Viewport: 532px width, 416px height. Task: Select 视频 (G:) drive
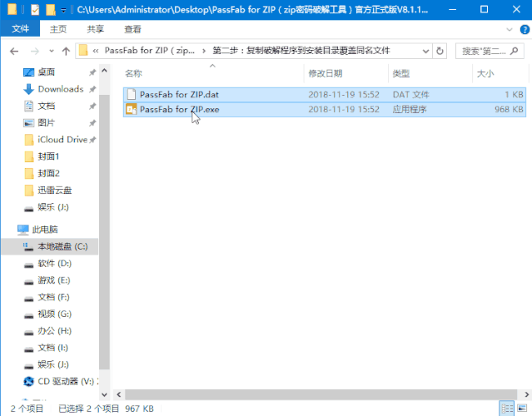click(x=54, y=314)
